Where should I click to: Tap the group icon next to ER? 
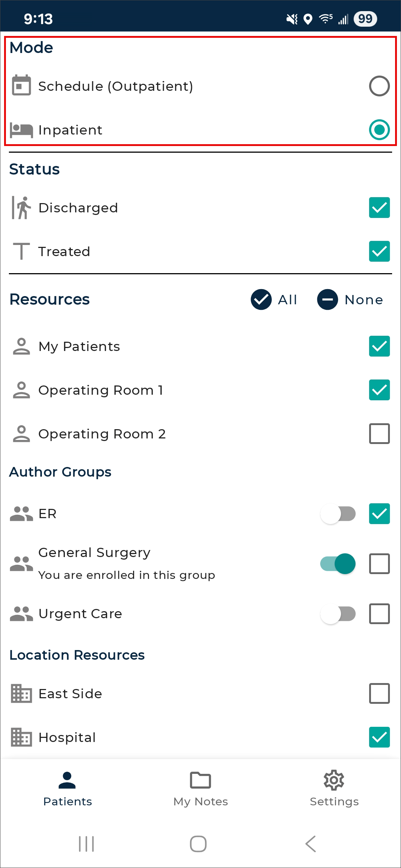point(21,514)
